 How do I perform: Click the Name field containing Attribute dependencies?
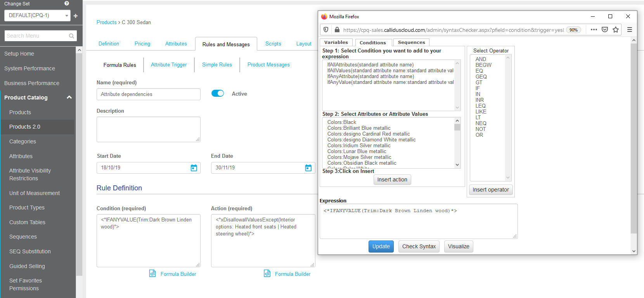(149, 94)
